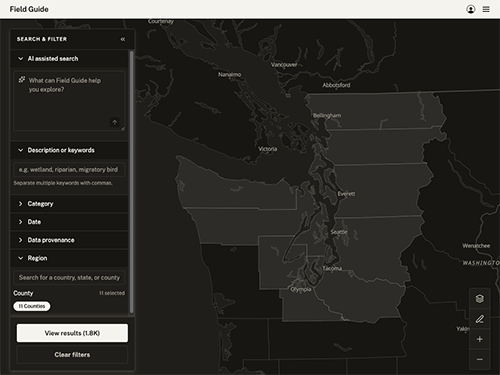Click the Abbotsford map label
This screenshot has height=375, width=500.
click(336, 85)
